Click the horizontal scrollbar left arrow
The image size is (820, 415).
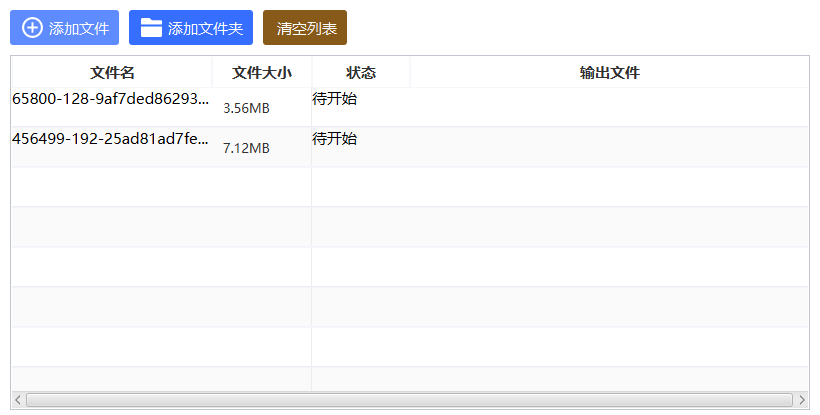18,400
